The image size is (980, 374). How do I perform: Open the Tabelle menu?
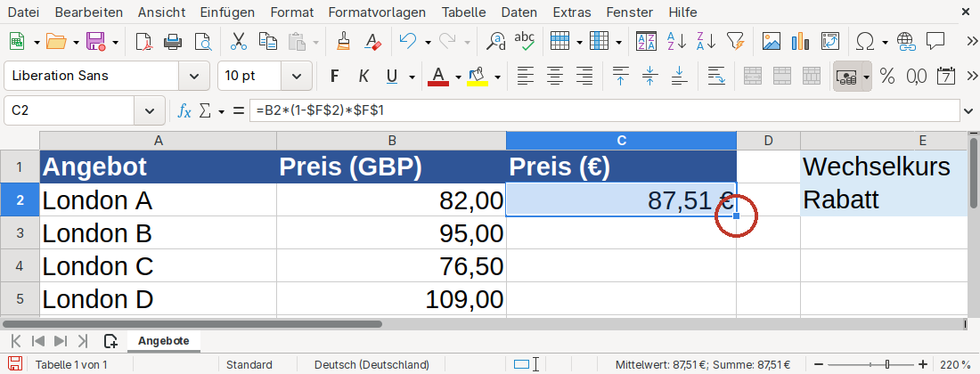(x=464, y=12)
